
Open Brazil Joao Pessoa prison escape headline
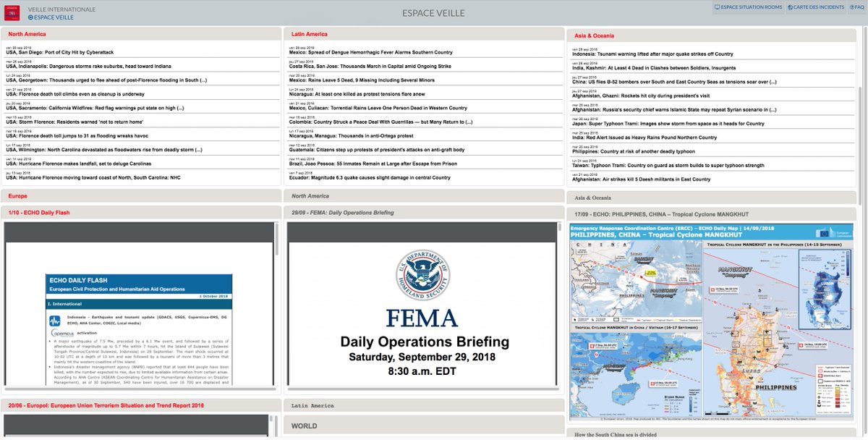tap(374, 164)
